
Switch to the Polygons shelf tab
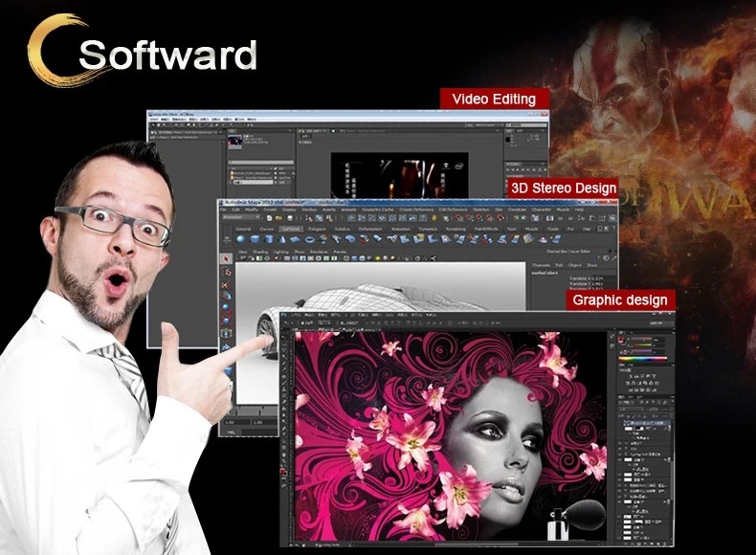[317, 229]
